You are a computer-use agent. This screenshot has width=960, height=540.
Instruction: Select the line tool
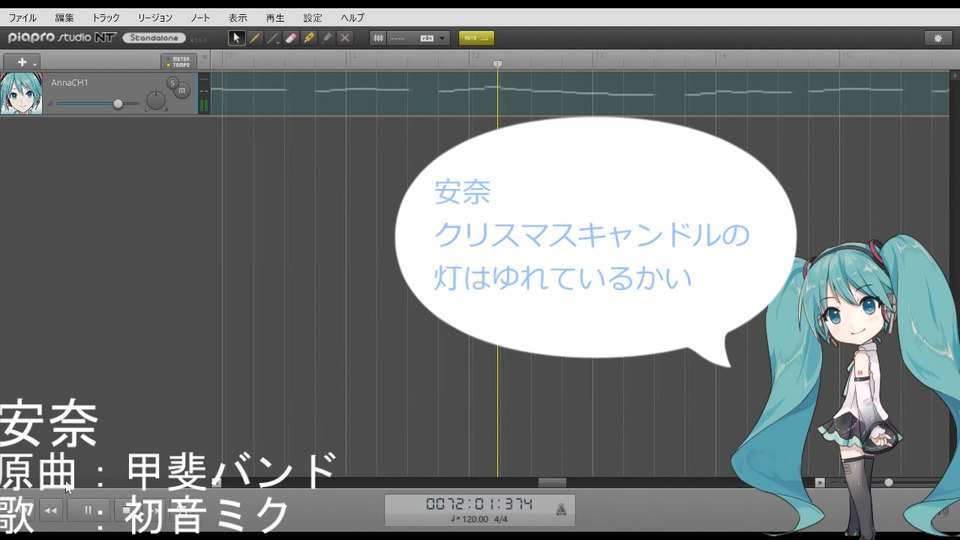(x=273, y=38)
